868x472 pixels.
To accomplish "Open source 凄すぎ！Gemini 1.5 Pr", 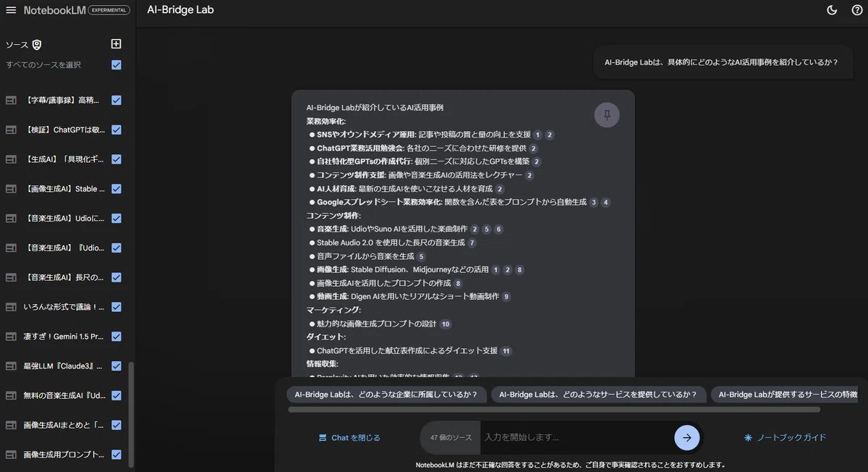I will (64, 337).
